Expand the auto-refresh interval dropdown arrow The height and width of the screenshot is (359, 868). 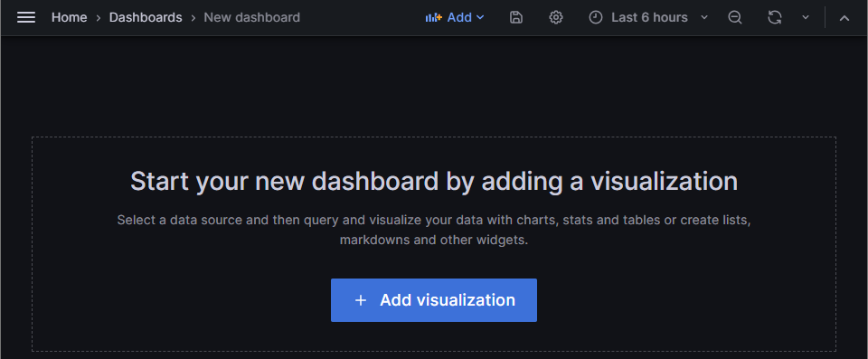tap(806, 18)
